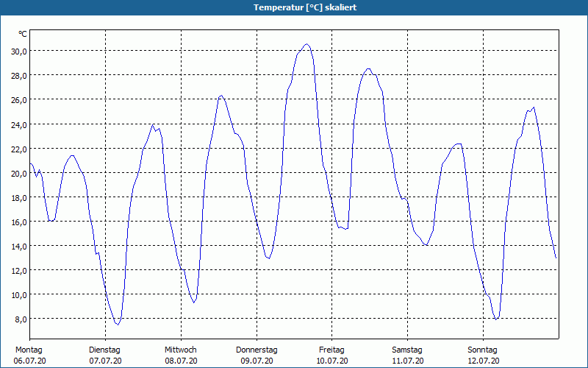Click the Mittwoch day label
The width and height of the screenshot is (588, 368).
[x=181, y=350]
